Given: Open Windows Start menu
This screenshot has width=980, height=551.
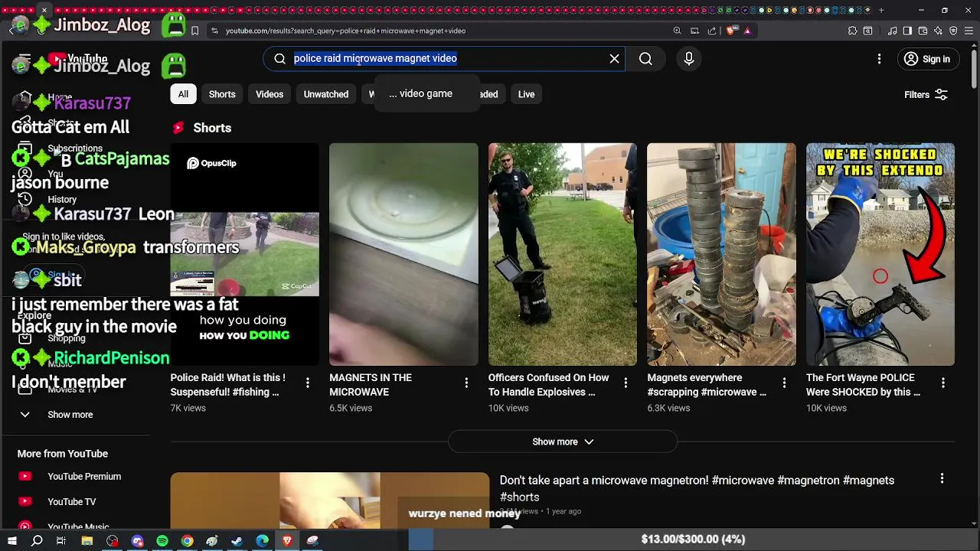Looking at the screenshot, I should 12,540.
